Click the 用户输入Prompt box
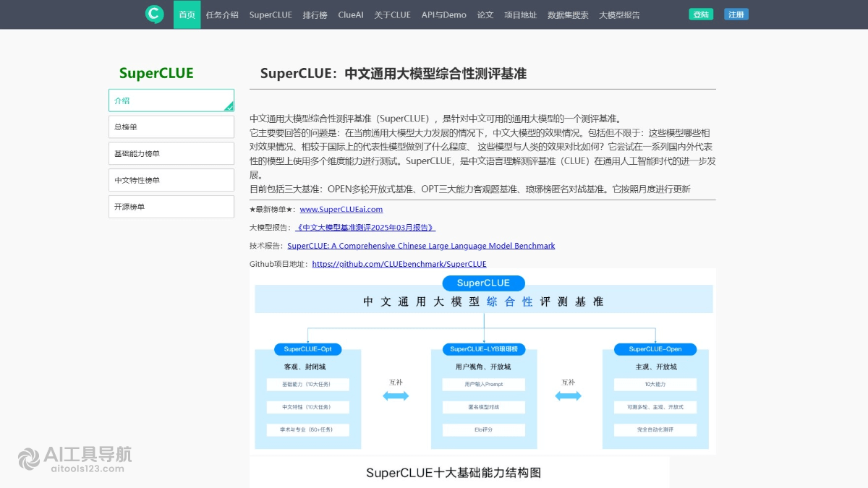868x488 pixels. point(483,385)
